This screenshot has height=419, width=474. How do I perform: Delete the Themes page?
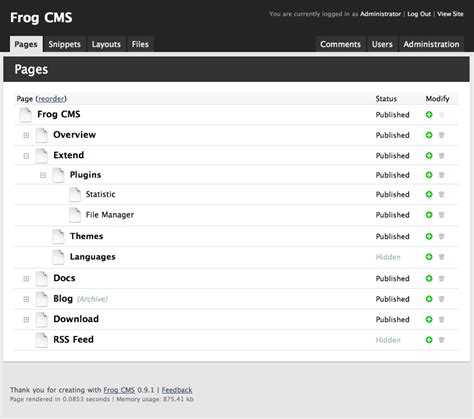[442, 236]
